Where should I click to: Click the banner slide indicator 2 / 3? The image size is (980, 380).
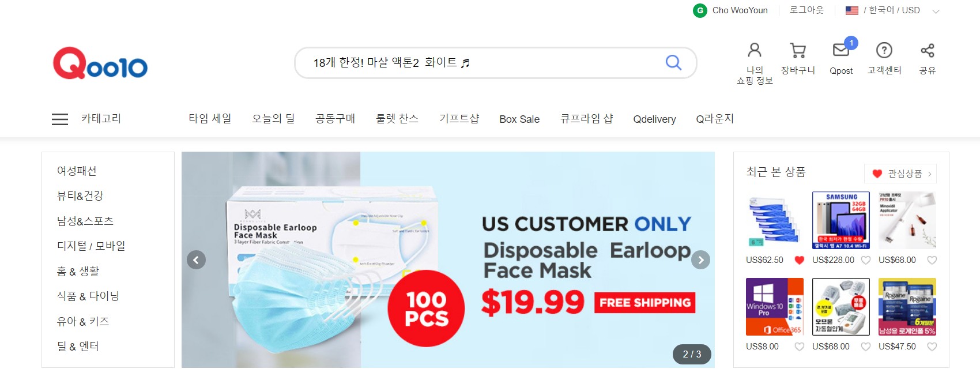(692, 354)
